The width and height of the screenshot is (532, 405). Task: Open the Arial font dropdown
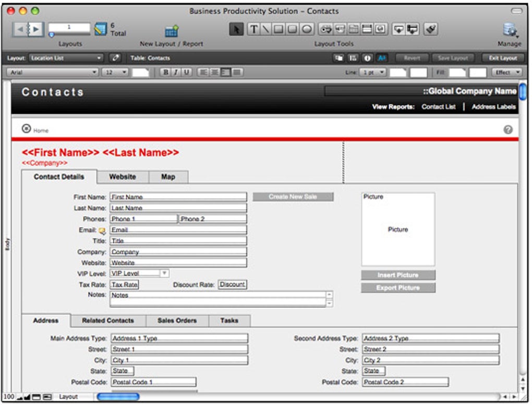(x=53, y=73)
